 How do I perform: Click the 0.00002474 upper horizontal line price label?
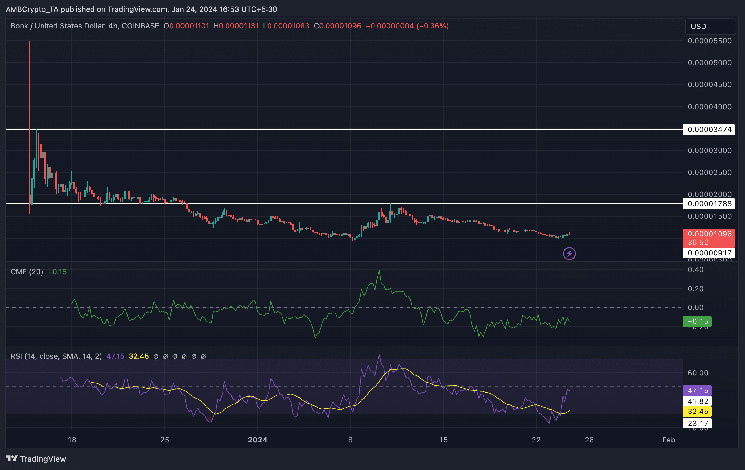point(709,130)
